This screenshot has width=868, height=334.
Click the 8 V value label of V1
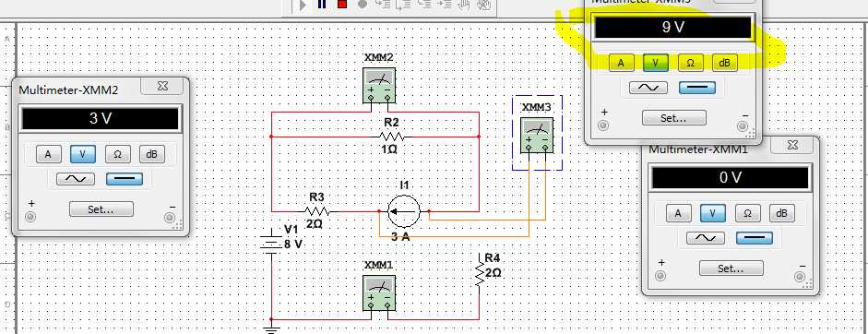point(293,244)
